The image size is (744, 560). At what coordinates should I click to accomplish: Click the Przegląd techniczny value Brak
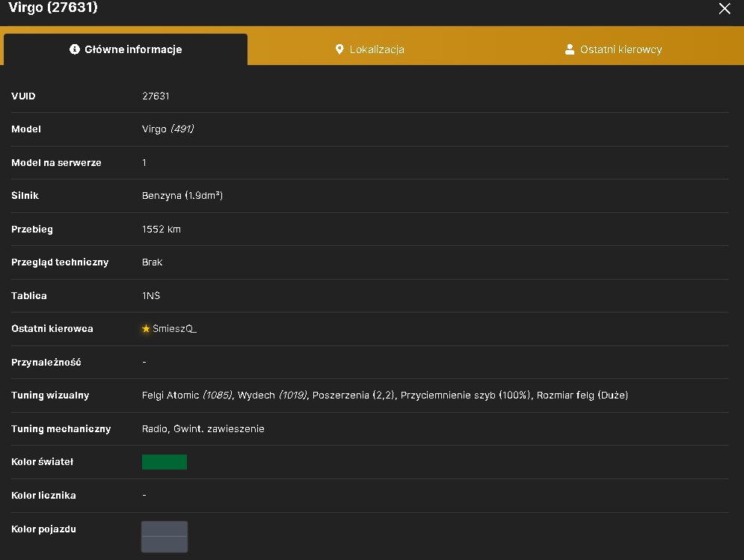click(x=153, y=262)
